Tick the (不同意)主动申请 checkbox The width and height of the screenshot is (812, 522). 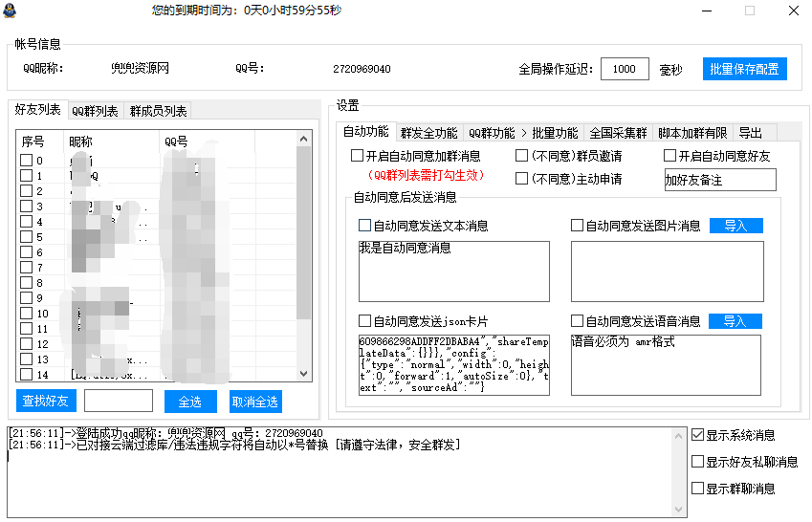click(x=522, y=179)
